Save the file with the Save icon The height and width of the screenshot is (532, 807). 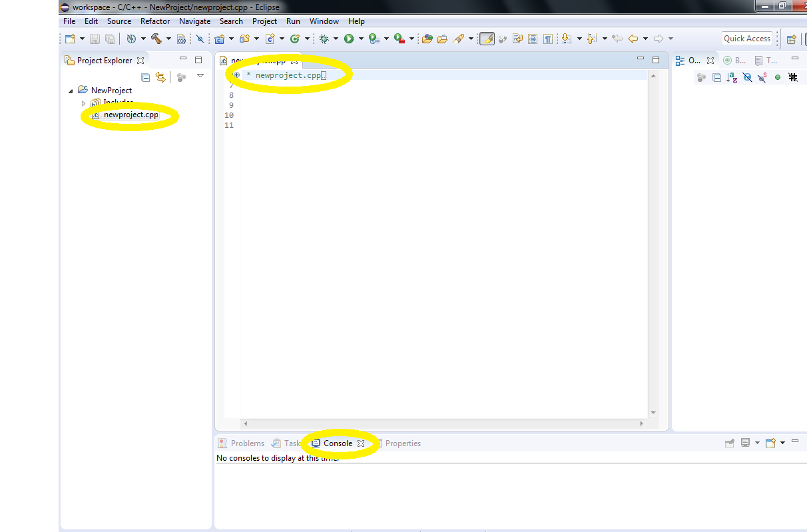[93, 38]
